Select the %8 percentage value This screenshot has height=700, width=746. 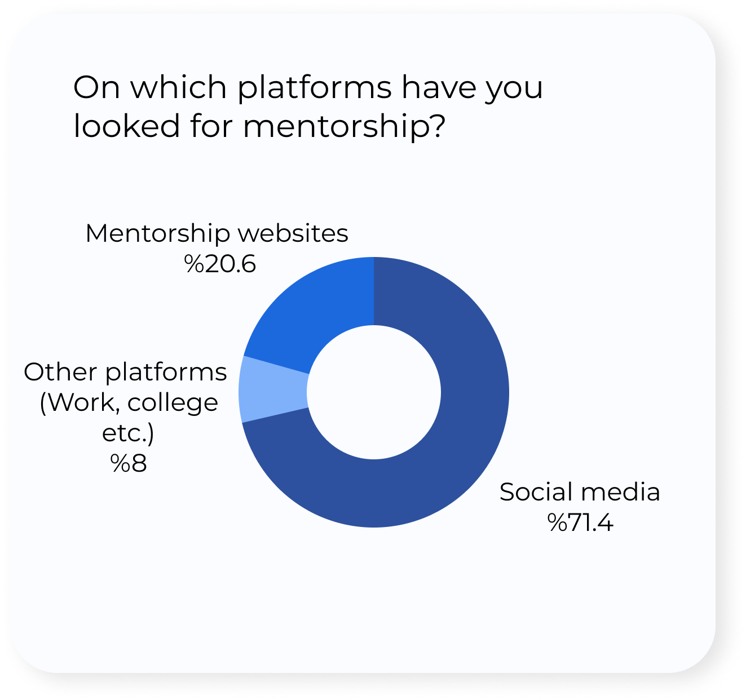[129, 463]
